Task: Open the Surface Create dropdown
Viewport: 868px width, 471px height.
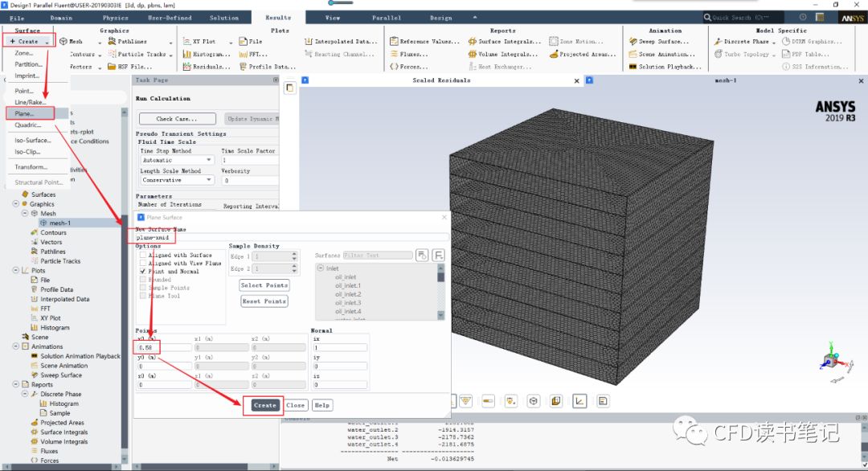Action: [29, 42]
